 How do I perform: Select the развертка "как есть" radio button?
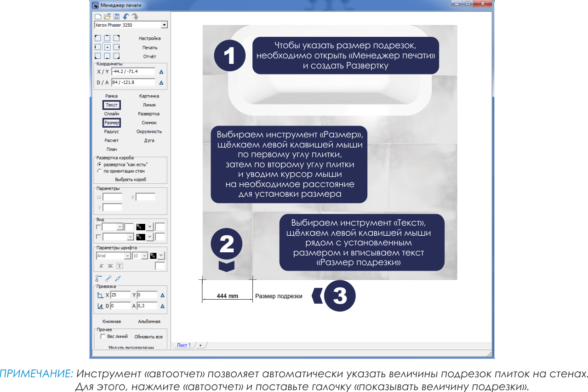pos(99,164)
